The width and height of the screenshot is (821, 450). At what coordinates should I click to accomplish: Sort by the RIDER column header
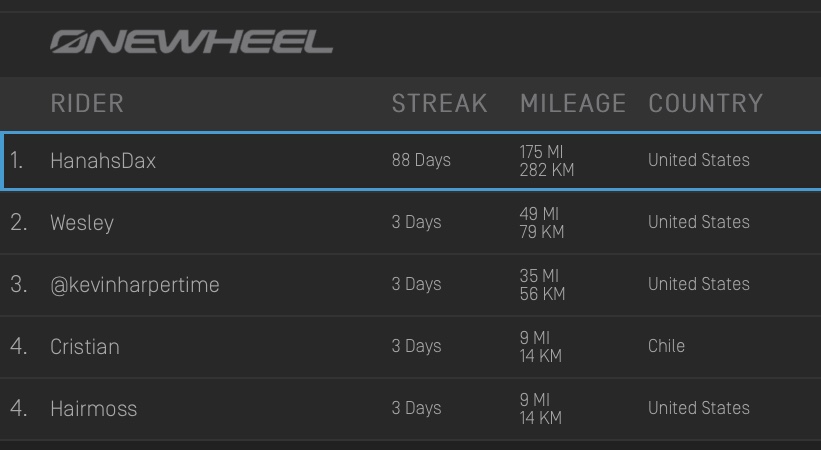tap(87, 103)
